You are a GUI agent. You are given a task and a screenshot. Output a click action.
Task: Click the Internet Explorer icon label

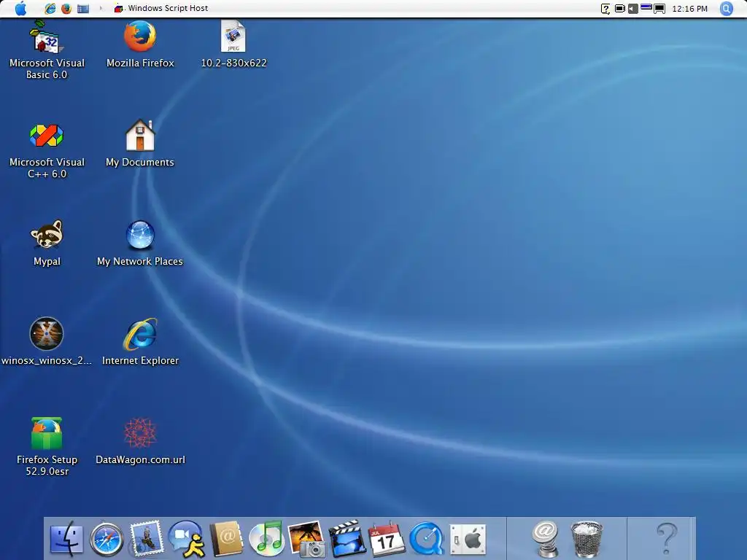pyautogui.click(x=140, y=360)
